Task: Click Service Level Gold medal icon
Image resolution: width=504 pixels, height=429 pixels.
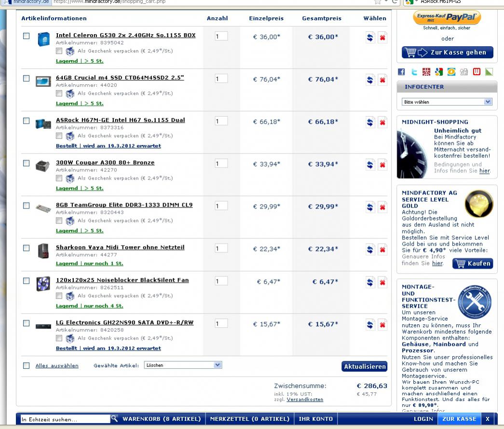Action: pos(479,204)
